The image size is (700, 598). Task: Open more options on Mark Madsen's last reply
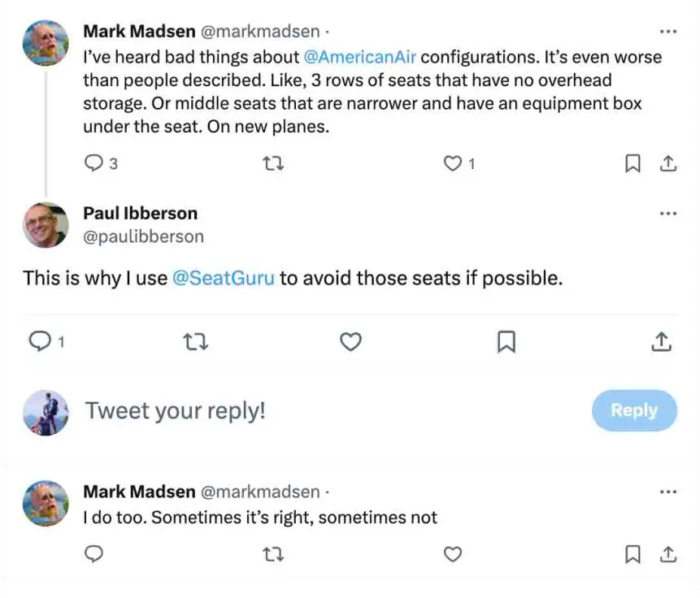667,492
